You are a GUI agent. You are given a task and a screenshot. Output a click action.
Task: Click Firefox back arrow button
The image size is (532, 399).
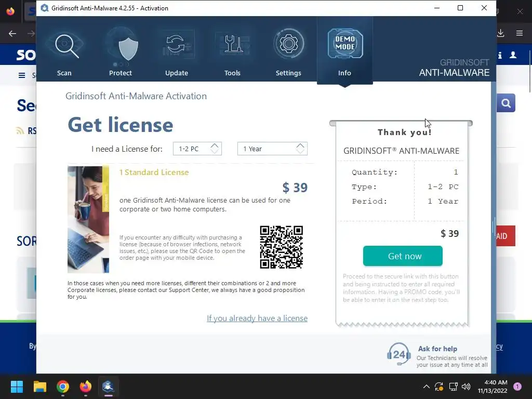12,33
